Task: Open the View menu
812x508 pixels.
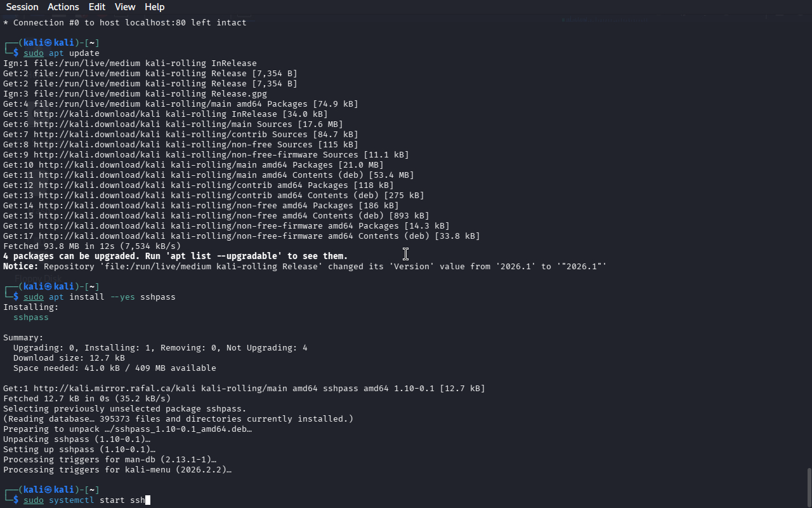Action: click(125, 7)
